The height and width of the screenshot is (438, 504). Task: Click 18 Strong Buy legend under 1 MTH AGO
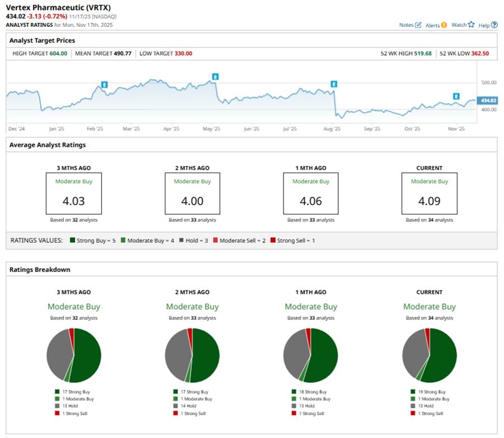(309, 392)
